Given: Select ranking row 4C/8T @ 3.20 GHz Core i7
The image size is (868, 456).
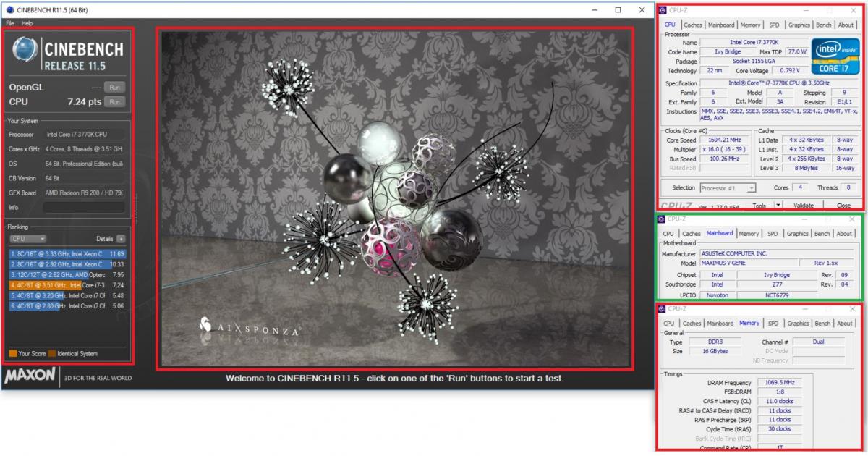Looking at the screenshot, I should 67,296.
